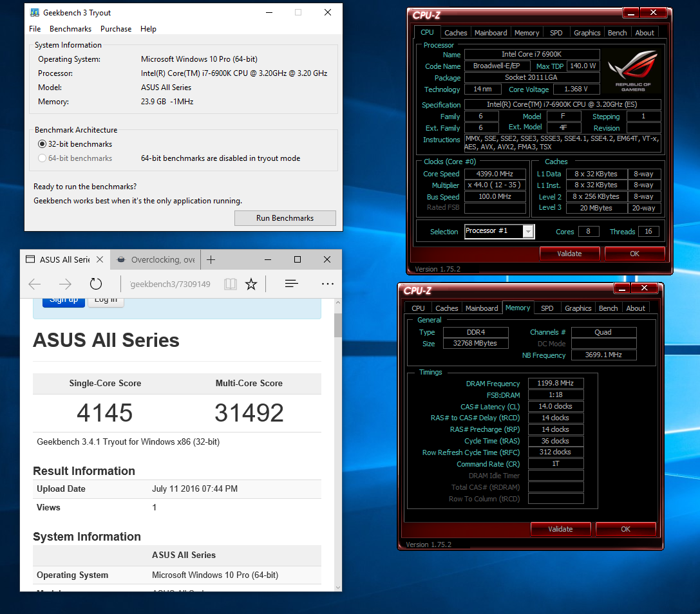Switch to Caches tab in lower CPU-Z
Viewport: 700px width, 614px height.
[447, 308]
